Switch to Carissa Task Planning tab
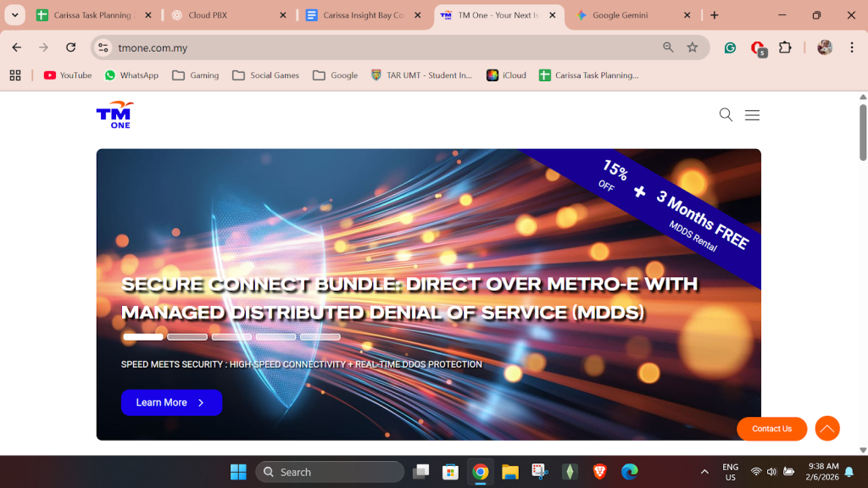868x488 pixels. pyautogui.click(x=94, y=15)
